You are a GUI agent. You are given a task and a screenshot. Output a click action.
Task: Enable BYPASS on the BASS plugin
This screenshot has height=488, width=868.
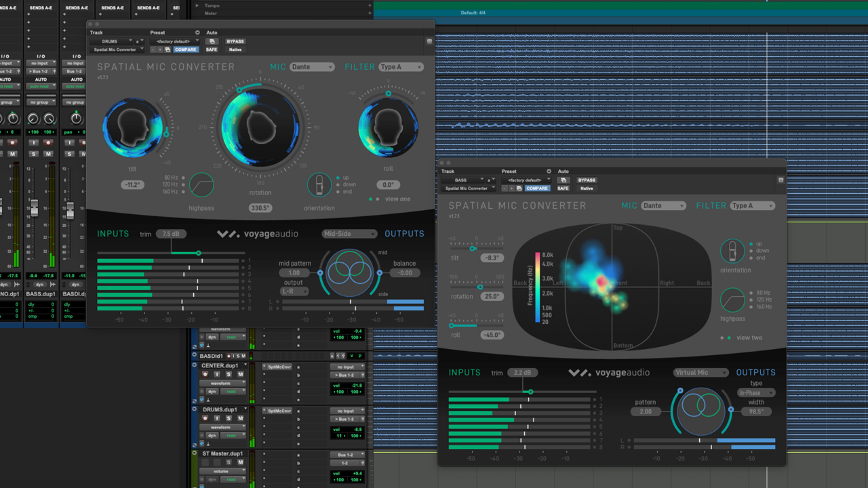click(587, 180)
